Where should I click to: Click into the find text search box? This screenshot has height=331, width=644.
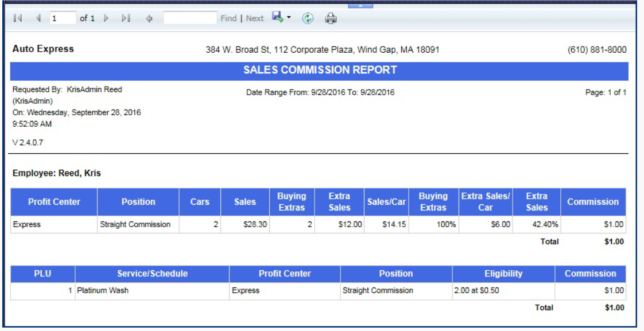[x=190, y=18]
